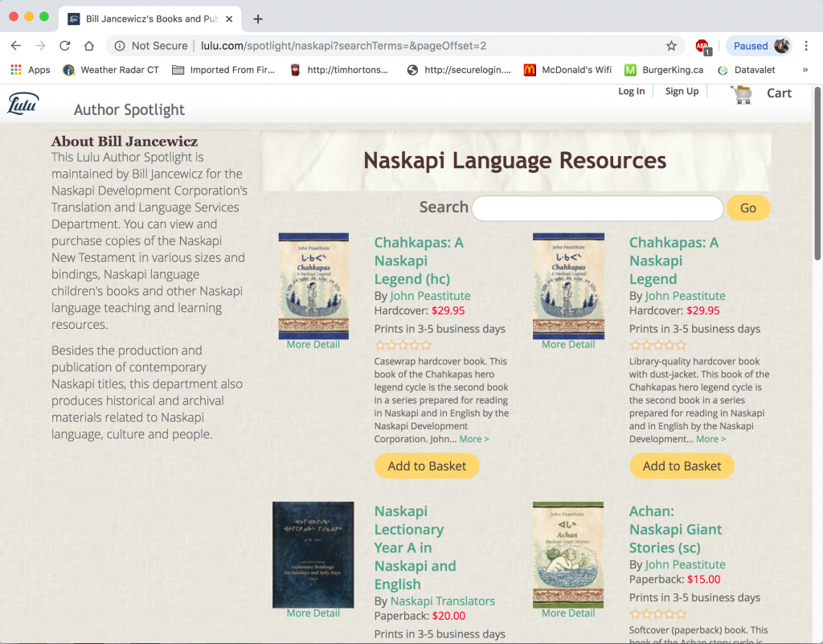Click the page vertical scrollbar
The image size is (823, 644).
tap(817, 173)
